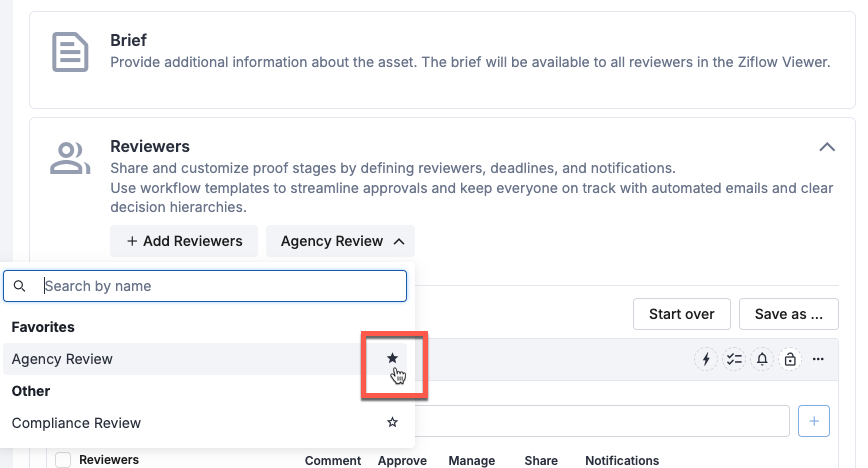Click the blue plus button beside the input
The height and width of the screenshot is (468, 868).
pos(814,422)
